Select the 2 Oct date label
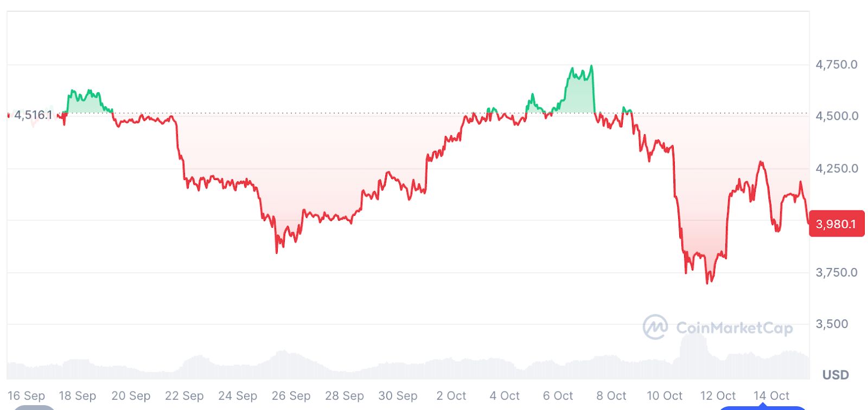 451,396
